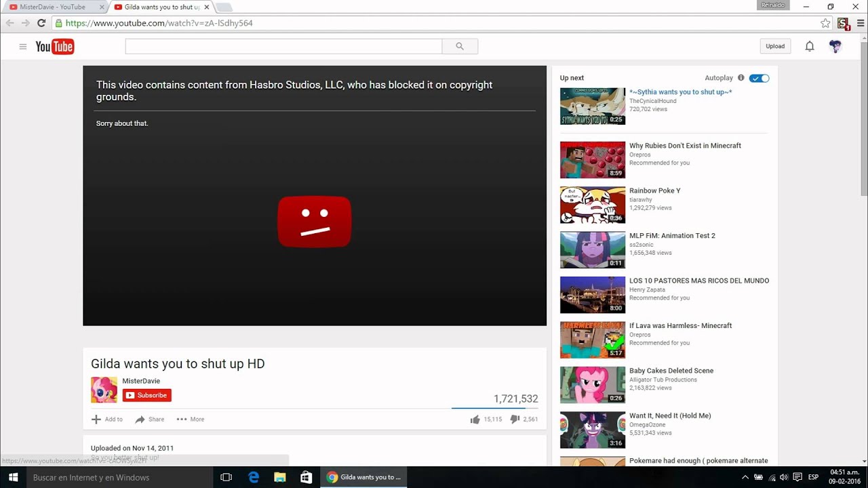The image size is (868, 488).
Task: Launch Microsoft Edge from taskbar
Action: coord(254,477)
